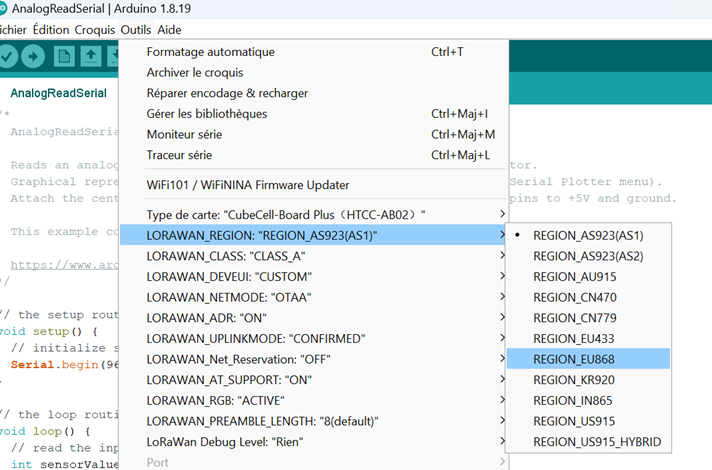Open WiFi101 / WiFiNINA Firmware Updater
712x470 pixels.
pyautogui.click(x=313, y=185)
